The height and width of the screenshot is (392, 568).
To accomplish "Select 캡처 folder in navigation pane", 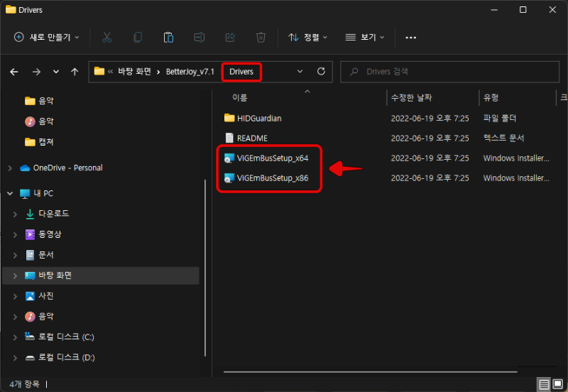I will point(46,142).
